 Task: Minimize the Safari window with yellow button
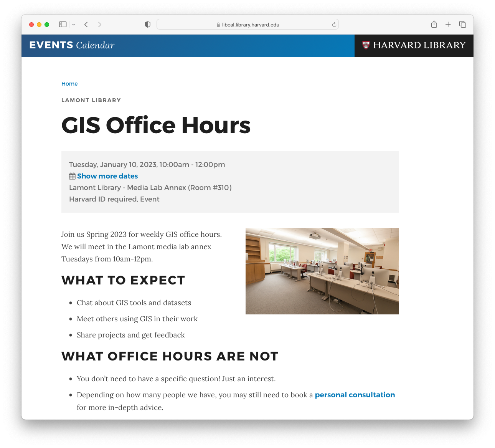[x=39, y=25]
